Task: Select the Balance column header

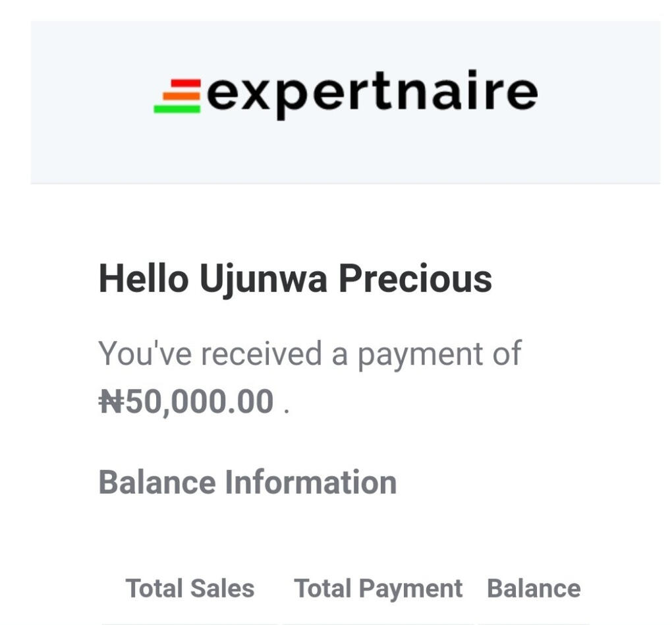Action: 534,589
